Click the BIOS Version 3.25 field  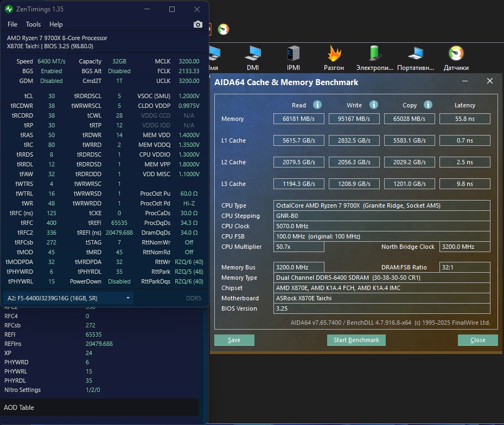[x=381, y=308]
